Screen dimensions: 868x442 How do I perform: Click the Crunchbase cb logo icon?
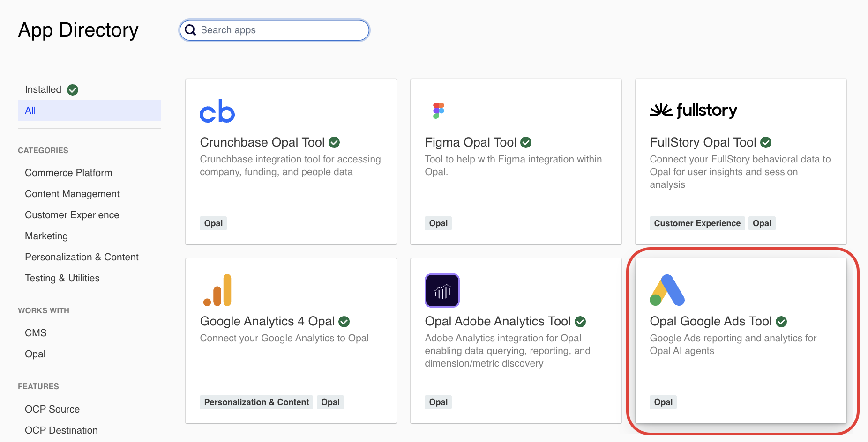click(x=217, y=111)
